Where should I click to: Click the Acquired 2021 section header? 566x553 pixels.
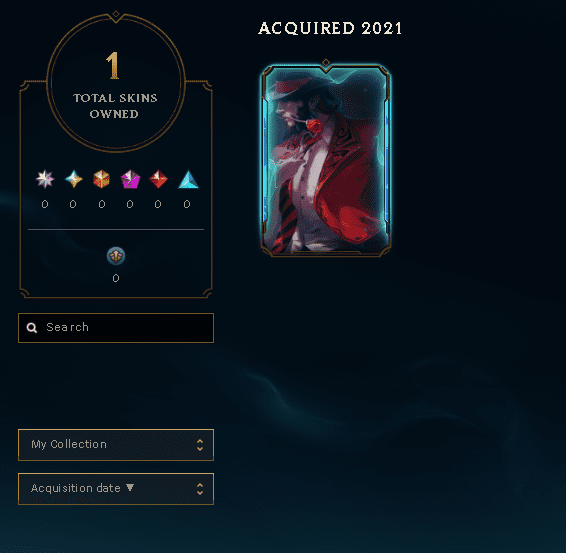click(x=330, y=29)
